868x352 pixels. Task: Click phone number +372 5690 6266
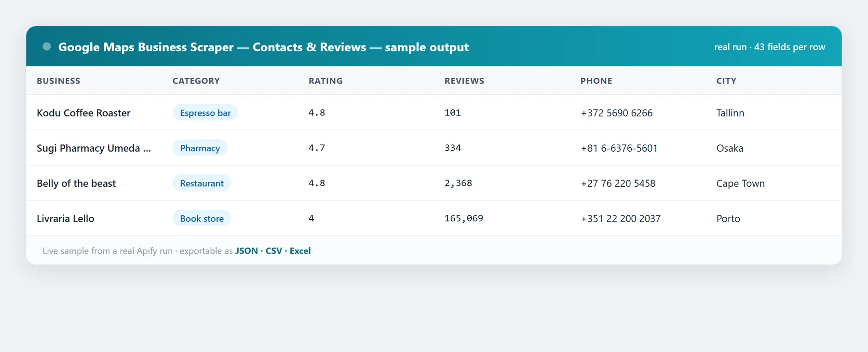pyautogui.click(x=617, y=113)
